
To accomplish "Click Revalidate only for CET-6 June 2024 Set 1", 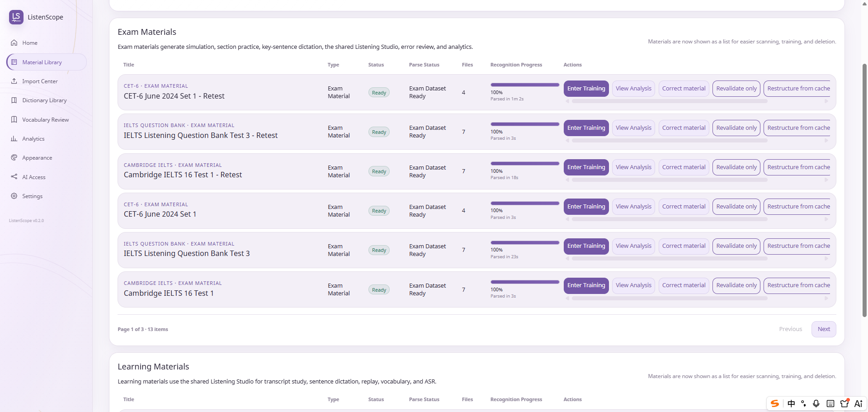I will pos(736,207).
